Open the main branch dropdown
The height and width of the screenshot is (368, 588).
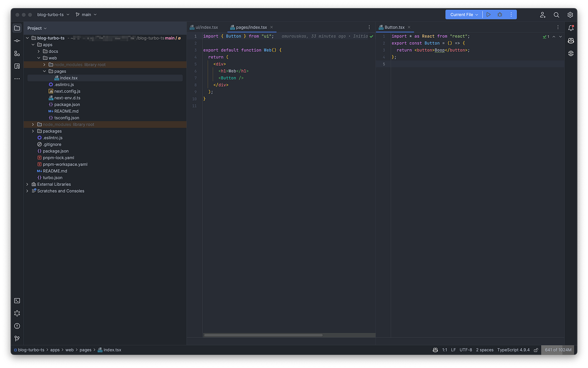86,15
